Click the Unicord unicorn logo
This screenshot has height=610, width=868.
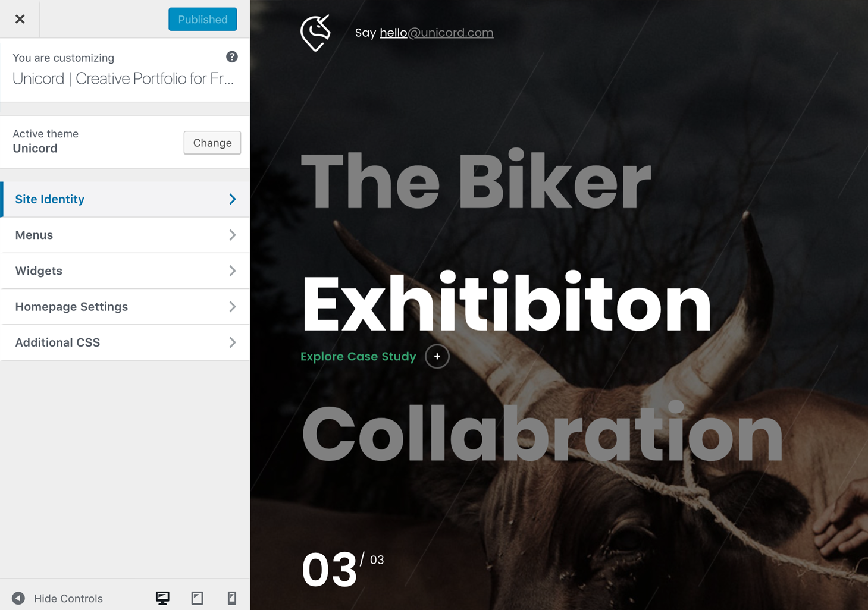[x=315, y=33]
